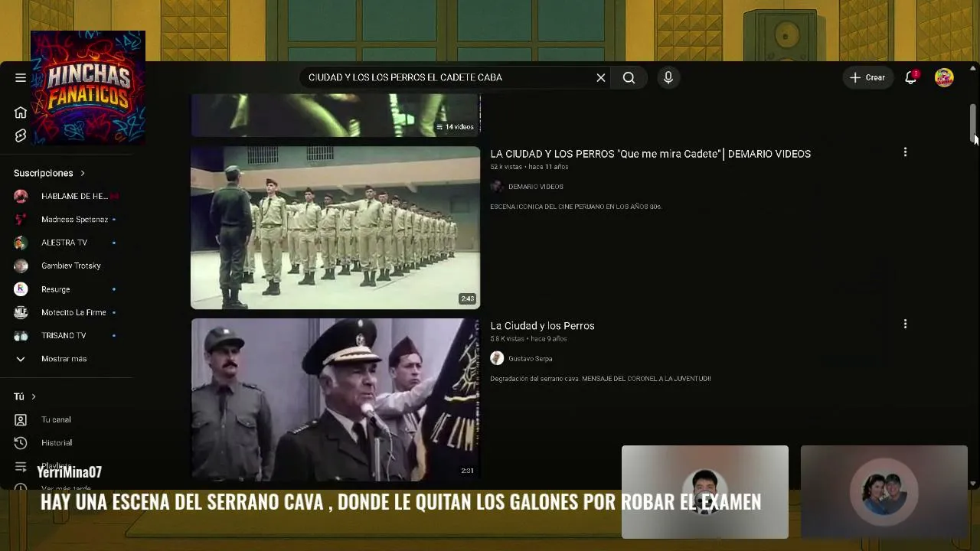This screenshot has width=980, height=551.
Task: Click the Tu canal icon
Action: point(21,420)
